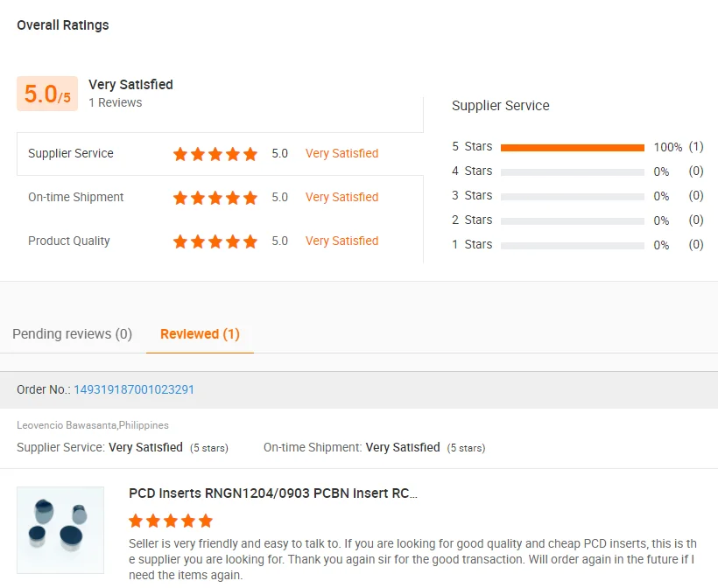Click the 5 Stars orange rating bar
Viewport: 718px width, 588px height.
(x=573, y=148)
